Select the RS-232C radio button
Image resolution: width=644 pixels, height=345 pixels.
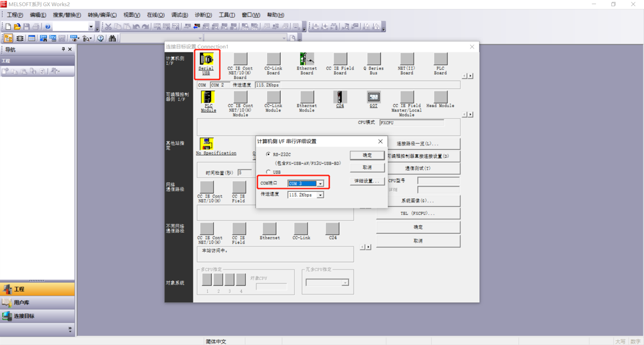tap(268, 154)
